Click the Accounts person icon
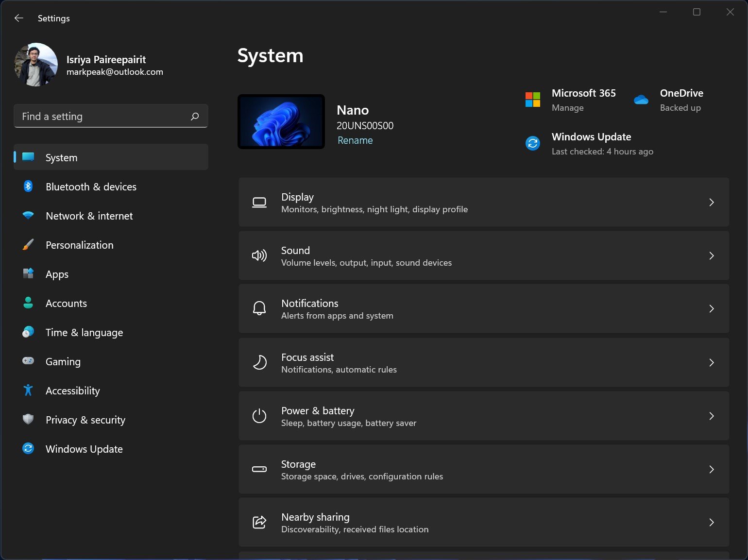 [x=28, y=303]
